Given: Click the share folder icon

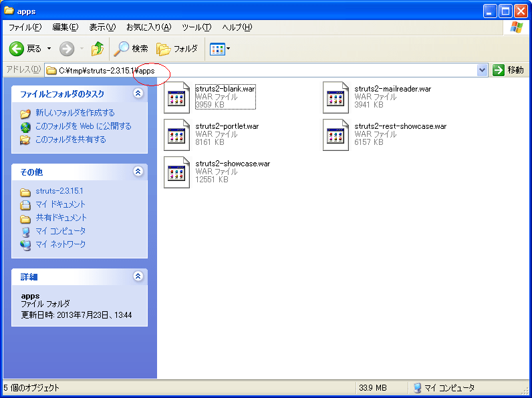Looking at the screenshot, I should click(x=25, y=140).
